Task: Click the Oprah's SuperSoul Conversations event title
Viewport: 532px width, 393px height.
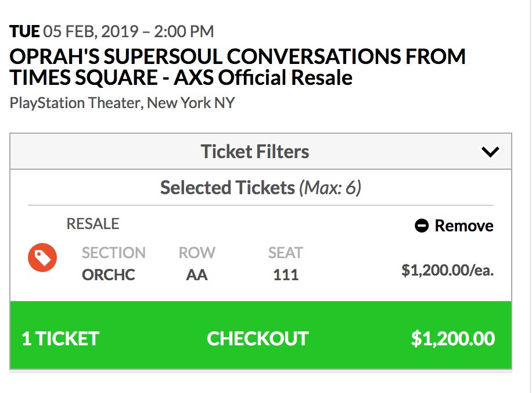Action: click(x=238, y=67)
